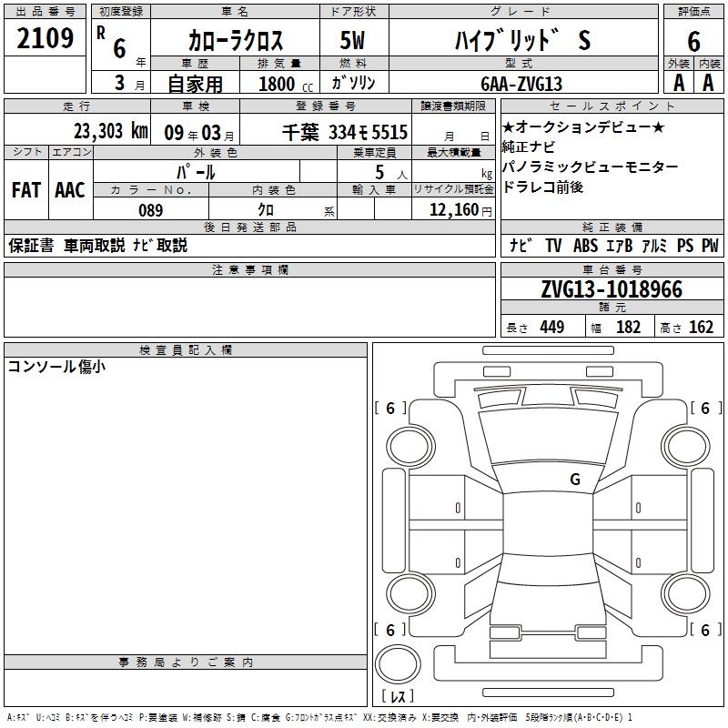This screenshot has width=728, height=728.
Task: Click width value 182
Action: 628,327
